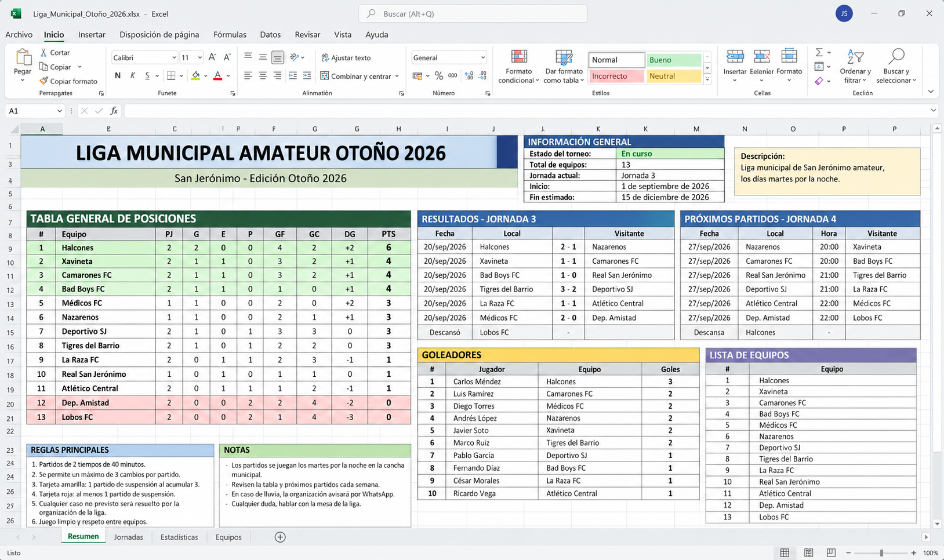Toggle bold N formatting
The width and height of the screenshot is (944, 560).
tap(118, 76)
